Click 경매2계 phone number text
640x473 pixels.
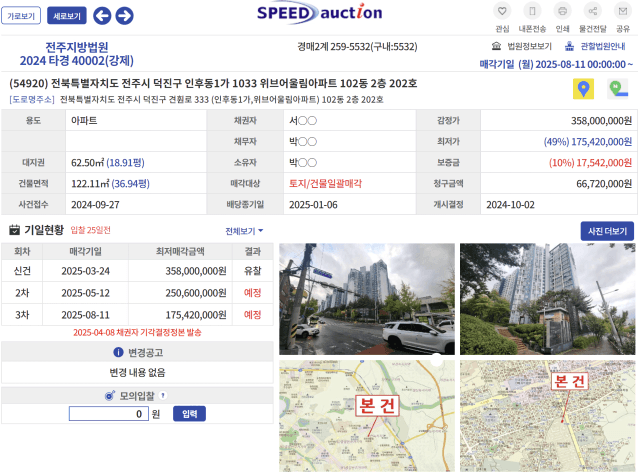pyautogui.click(x=357, y=47)
